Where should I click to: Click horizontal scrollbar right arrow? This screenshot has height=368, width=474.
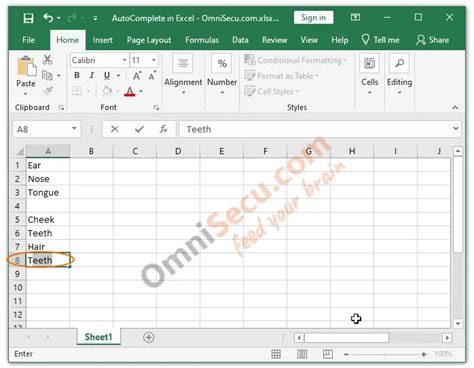click(447, 338)
